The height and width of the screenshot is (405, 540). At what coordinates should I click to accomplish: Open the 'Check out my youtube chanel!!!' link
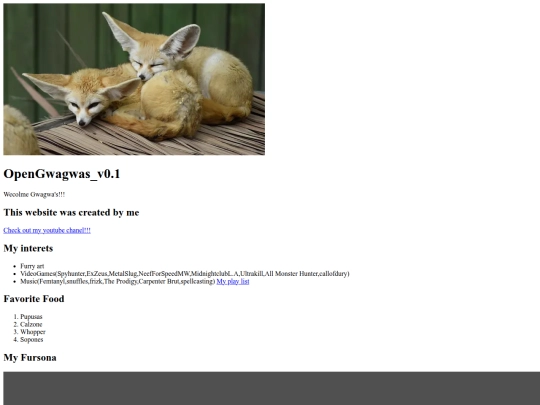(x=47, y=230)
